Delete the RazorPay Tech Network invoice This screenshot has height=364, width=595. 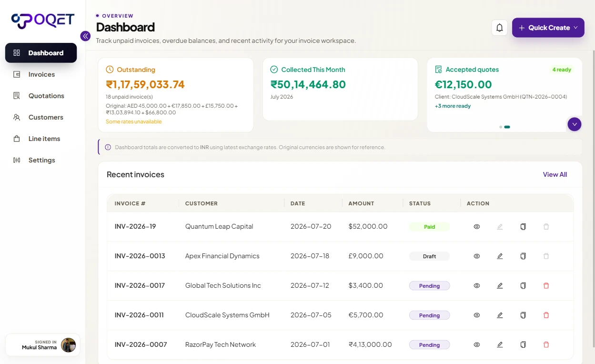click(x=546, y=345)
